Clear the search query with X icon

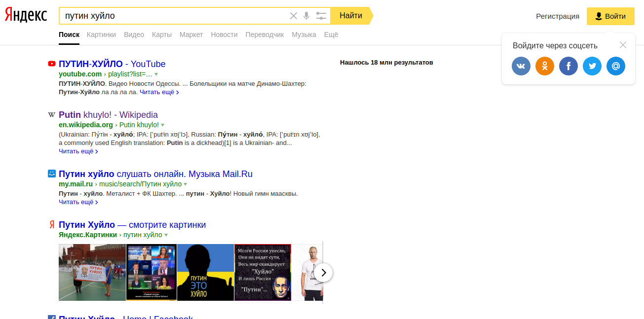pos(294,16)
